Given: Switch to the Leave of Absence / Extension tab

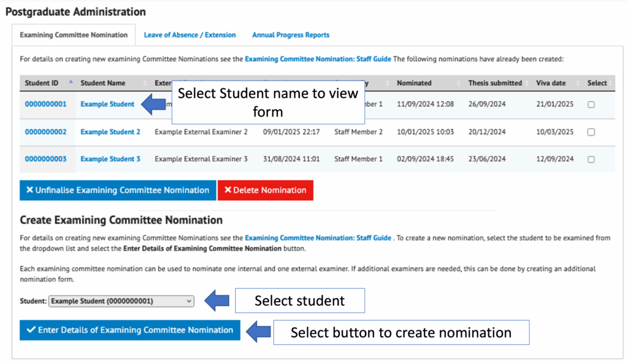Looking at the screenshot, I should [x=190, y=35].
